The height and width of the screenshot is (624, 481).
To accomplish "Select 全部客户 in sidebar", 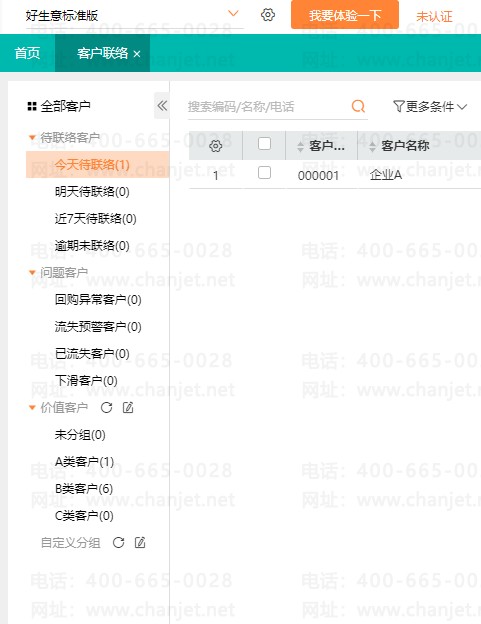I will click(x=65, y=106).
